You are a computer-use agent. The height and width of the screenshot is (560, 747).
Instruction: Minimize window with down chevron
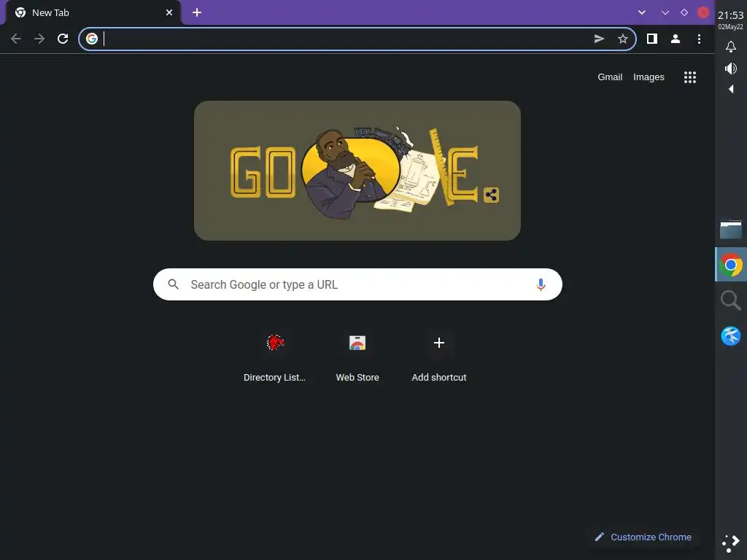click(x=665, y=12)
